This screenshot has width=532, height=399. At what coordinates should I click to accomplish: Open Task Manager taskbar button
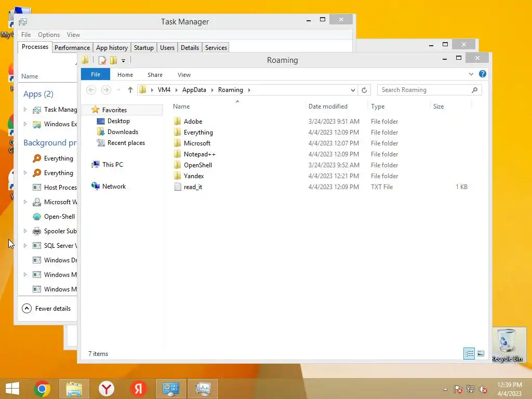tap(203, 389)
